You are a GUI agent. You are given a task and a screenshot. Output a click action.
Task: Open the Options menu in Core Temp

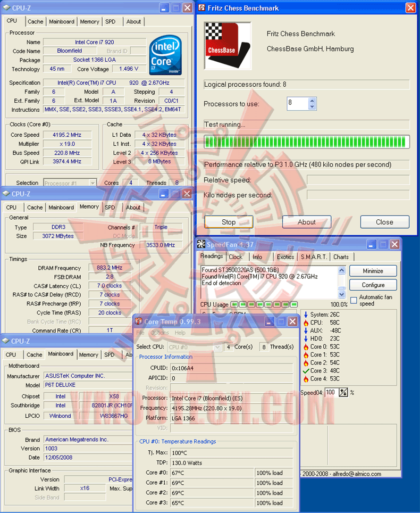coord(159,333)
